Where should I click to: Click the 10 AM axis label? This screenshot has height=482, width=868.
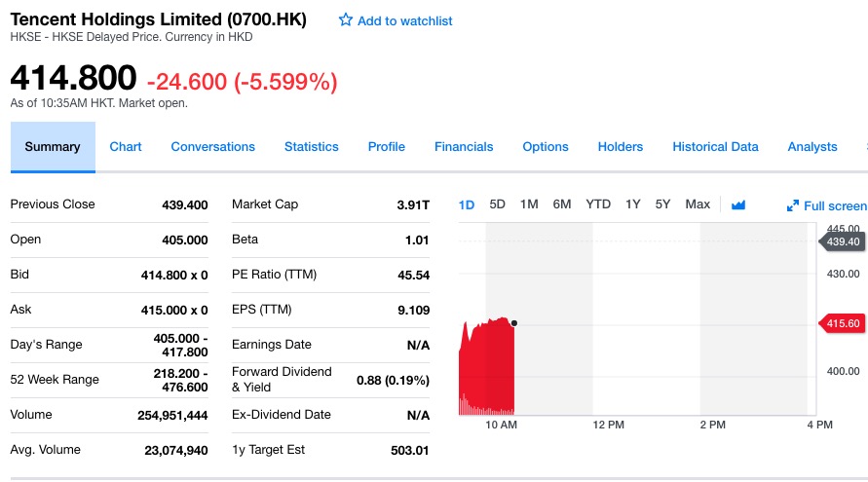[x=501, y=425]
